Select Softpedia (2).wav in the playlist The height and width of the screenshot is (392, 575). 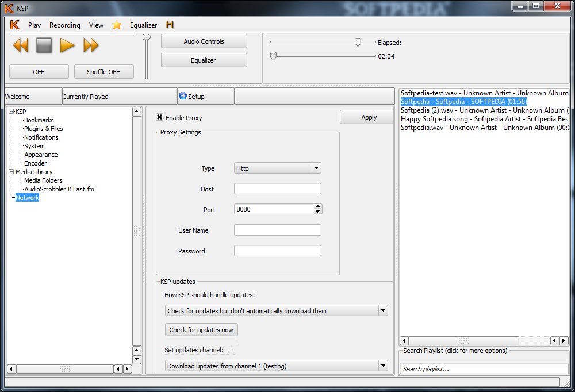(x=484, y=110)
